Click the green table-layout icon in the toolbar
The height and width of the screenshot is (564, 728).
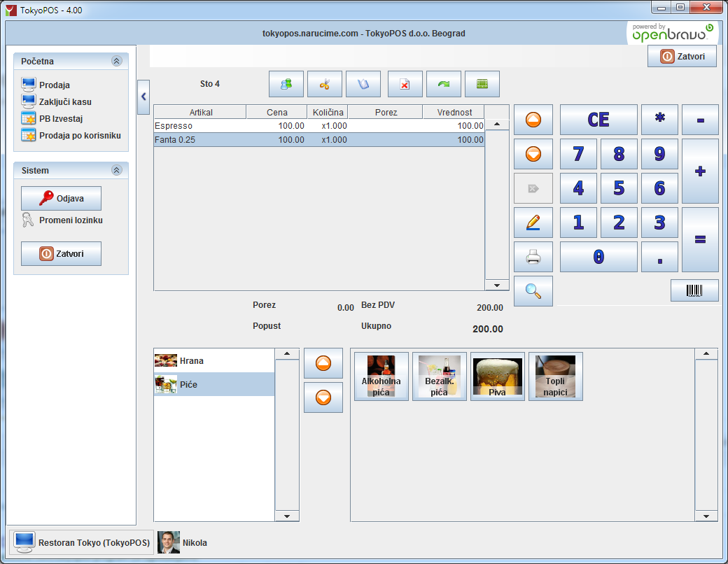(482, 84)
